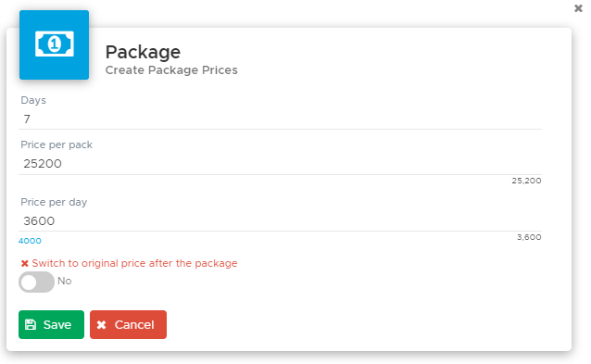
Task: Focus the Price per day field
Action: pyautogui.click(x=280, y=221)
